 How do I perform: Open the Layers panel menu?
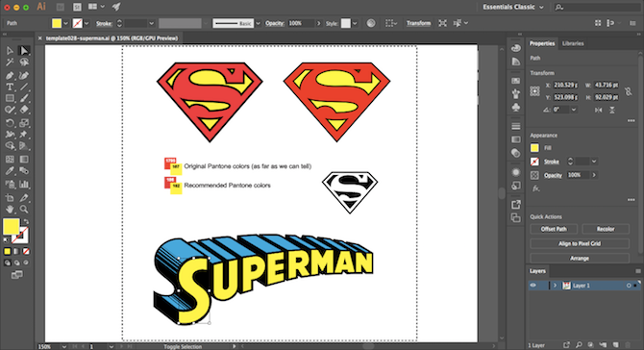pyautogui.click(x=638, y=271)
